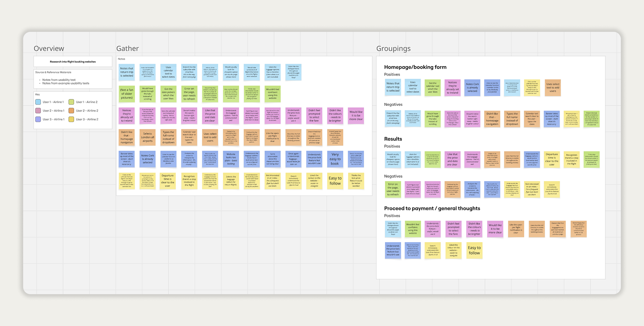Click the "Overview" section heading
The width and height of the screenshot is (644, 326).
tap(49, 48)
